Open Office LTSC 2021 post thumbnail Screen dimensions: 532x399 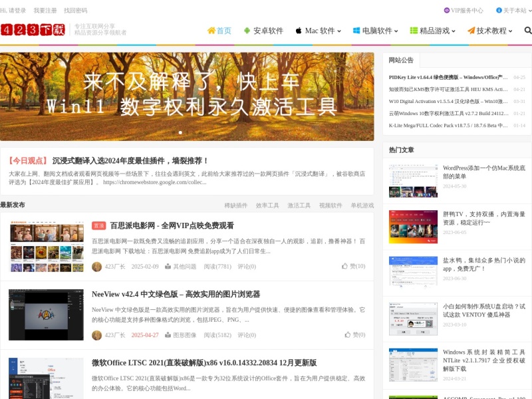[x=46, y=378]
